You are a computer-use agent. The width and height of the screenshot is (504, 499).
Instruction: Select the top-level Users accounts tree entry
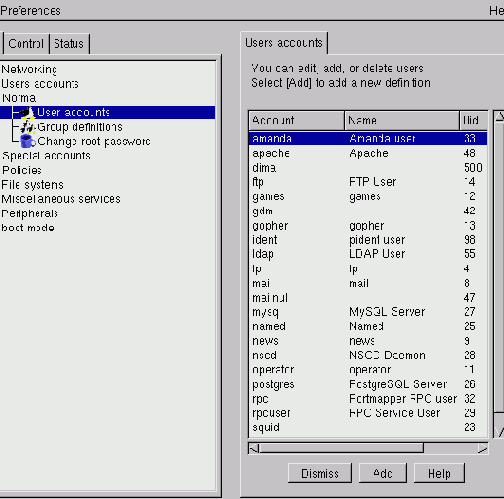pos(40,84)
